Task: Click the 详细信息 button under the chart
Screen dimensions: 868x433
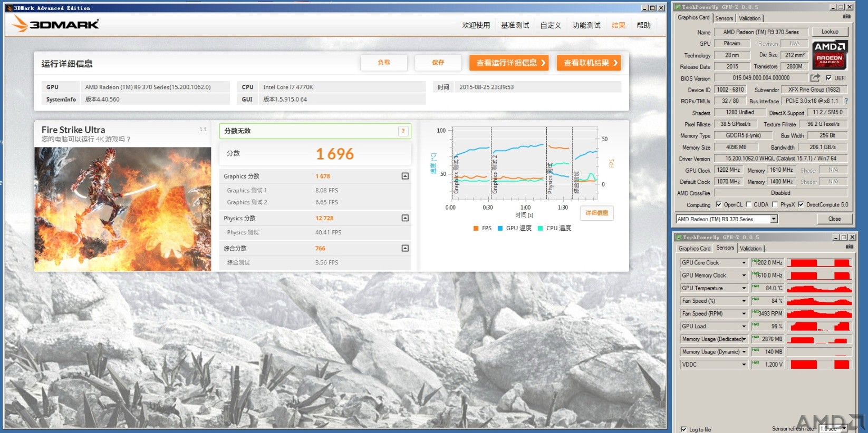Action: 597,213
